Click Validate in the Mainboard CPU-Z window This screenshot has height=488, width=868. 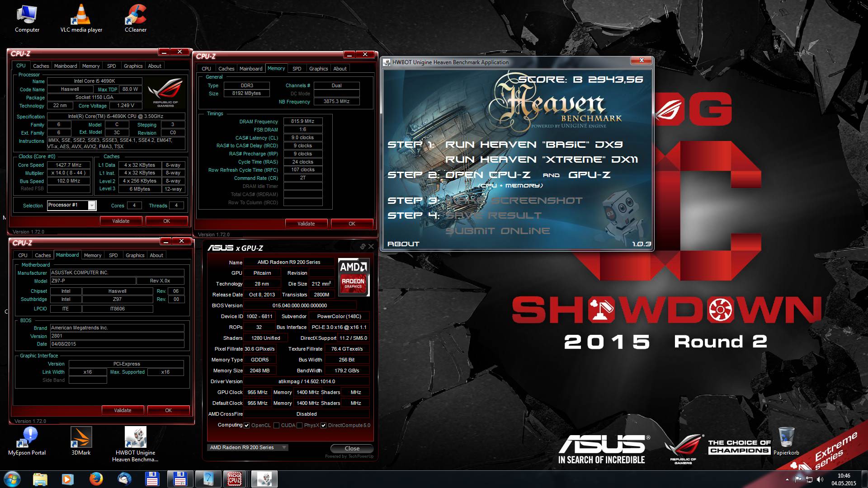(x=123, y=410)
